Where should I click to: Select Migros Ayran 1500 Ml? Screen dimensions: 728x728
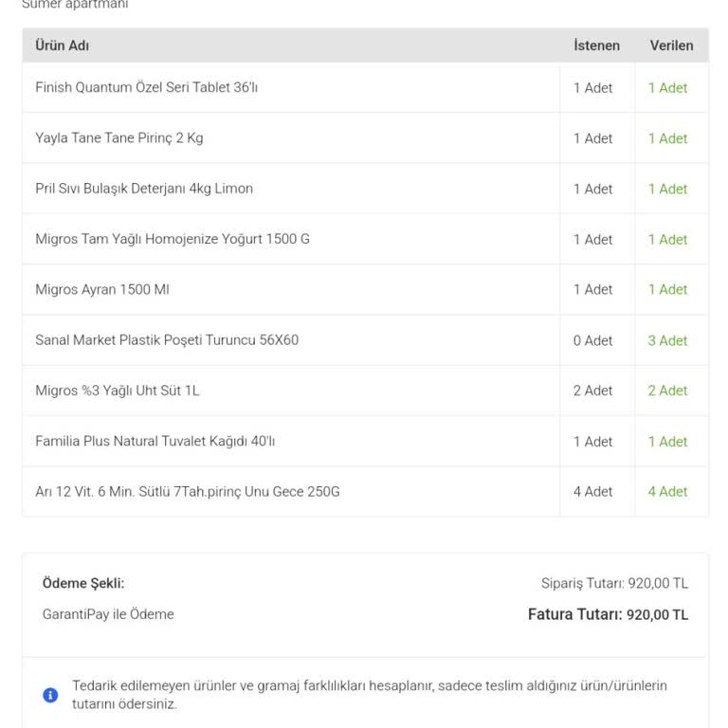(x=102, y=289)
